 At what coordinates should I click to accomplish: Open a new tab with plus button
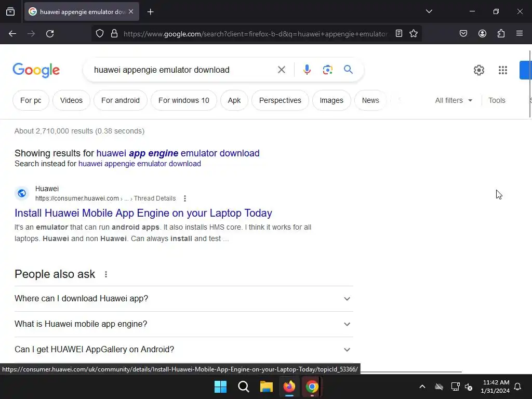click(x=150, y=12)
